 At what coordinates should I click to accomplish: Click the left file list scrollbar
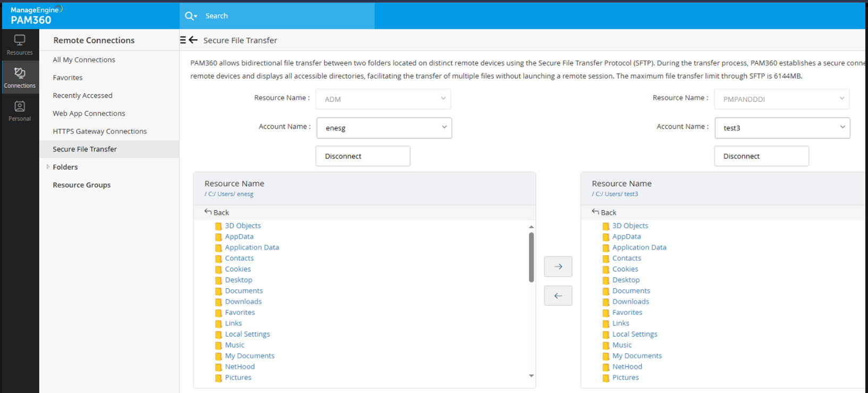pos(531,258)
